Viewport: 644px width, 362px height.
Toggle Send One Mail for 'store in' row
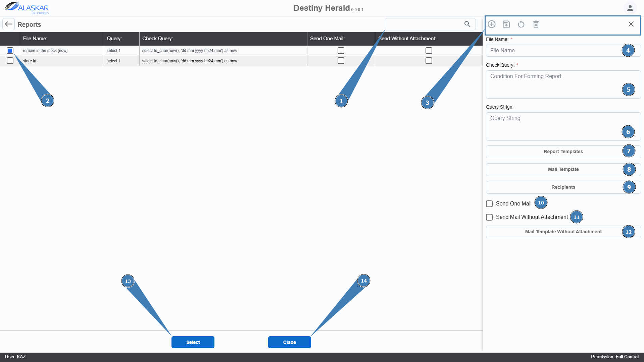[341, 61]
